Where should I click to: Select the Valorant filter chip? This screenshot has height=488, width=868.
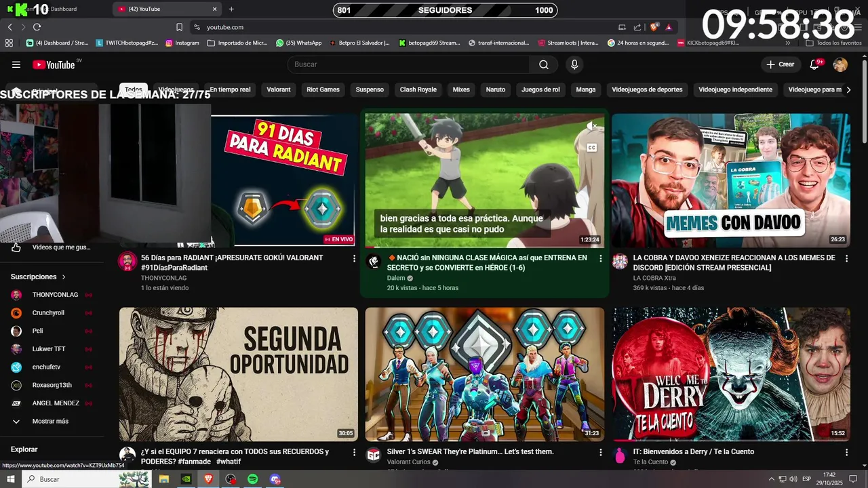pos(279,89)
